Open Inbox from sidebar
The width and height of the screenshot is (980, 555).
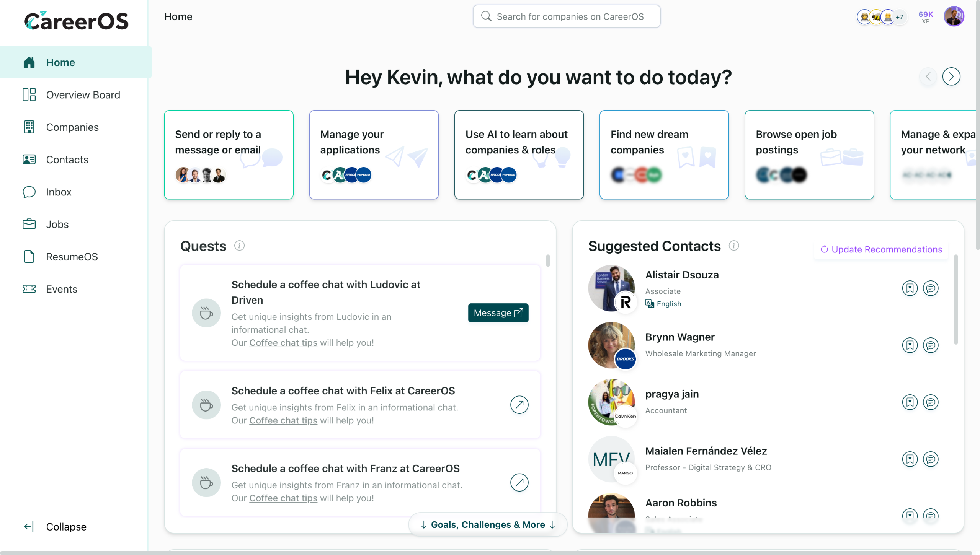[59, 192]
